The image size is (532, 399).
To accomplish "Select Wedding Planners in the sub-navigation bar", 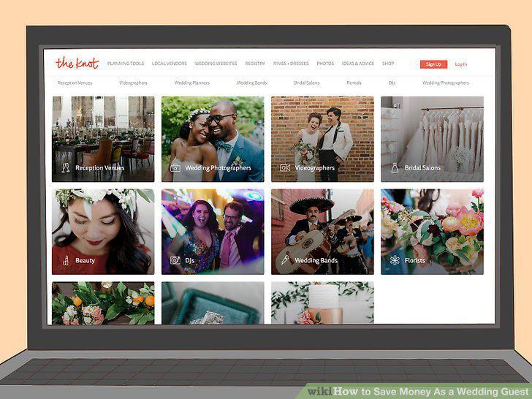I will coord(192,83).
